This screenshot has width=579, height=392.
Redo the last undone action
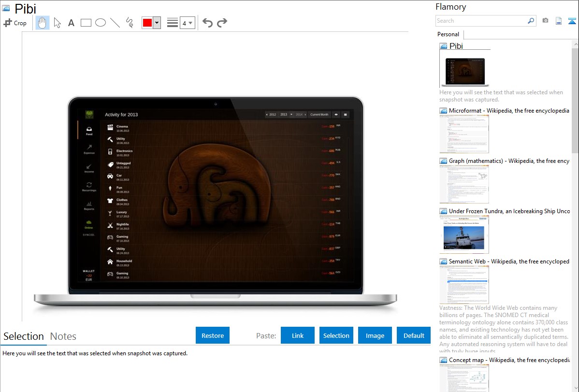tap(222, 23)
